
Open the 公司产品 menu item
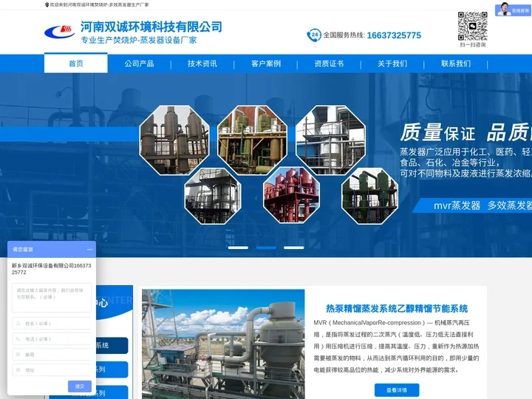[x=139, y=64]
